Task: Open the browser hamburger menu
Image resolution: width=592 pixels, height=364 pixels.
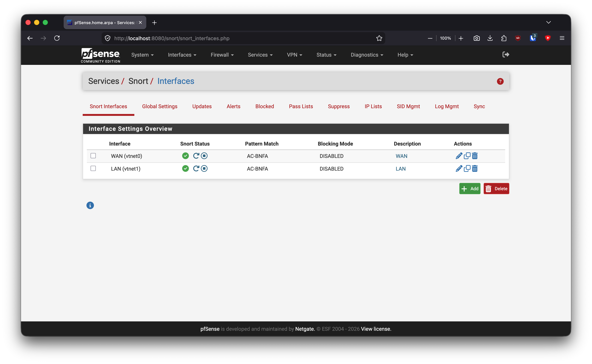Action: tap(562, 38)
